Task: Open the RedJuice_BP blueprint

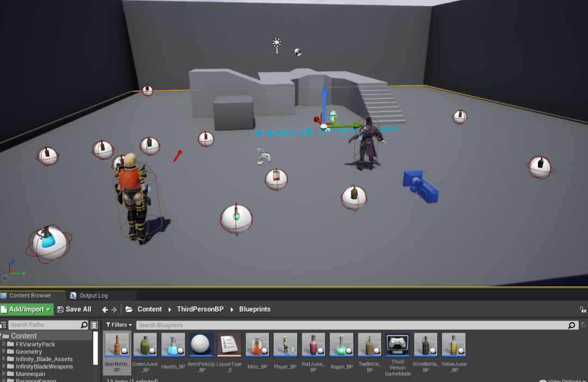Action: 313,344
